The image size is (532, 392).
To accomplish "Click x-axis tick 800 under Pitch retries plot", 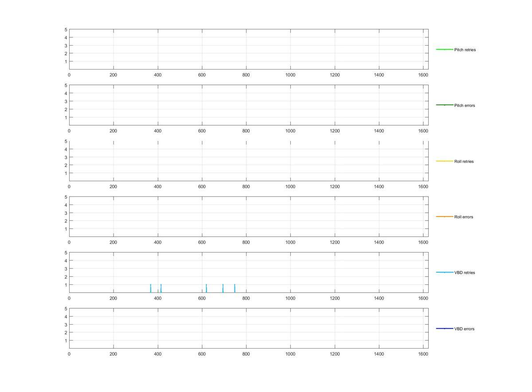I will coord(246,75).
